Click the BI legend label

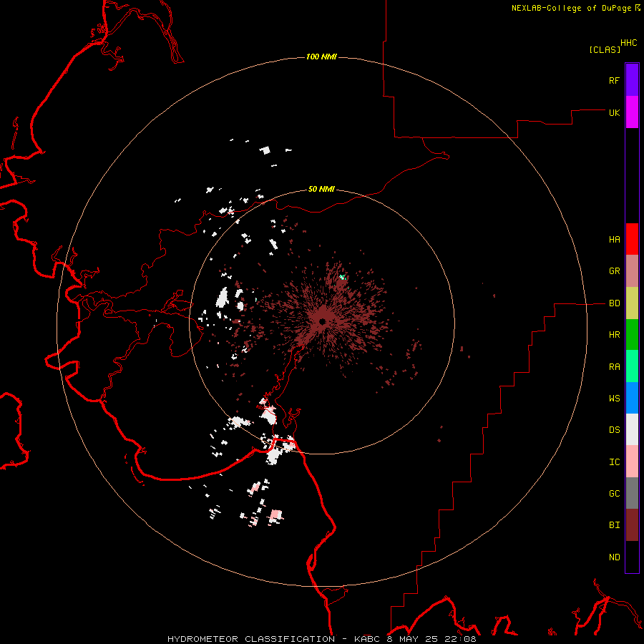pyautogui.click(x=614, y=525)
